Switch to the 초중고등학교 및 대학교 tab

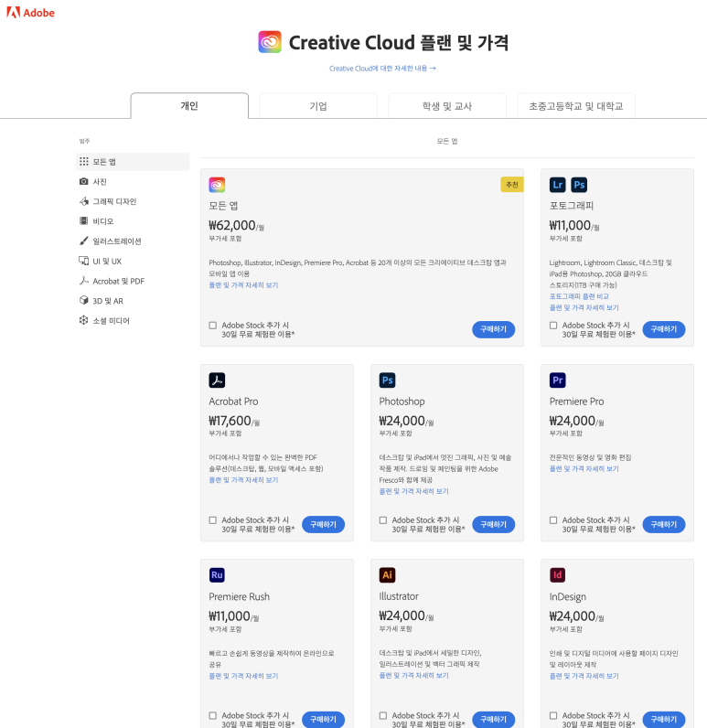pos(576,106)
